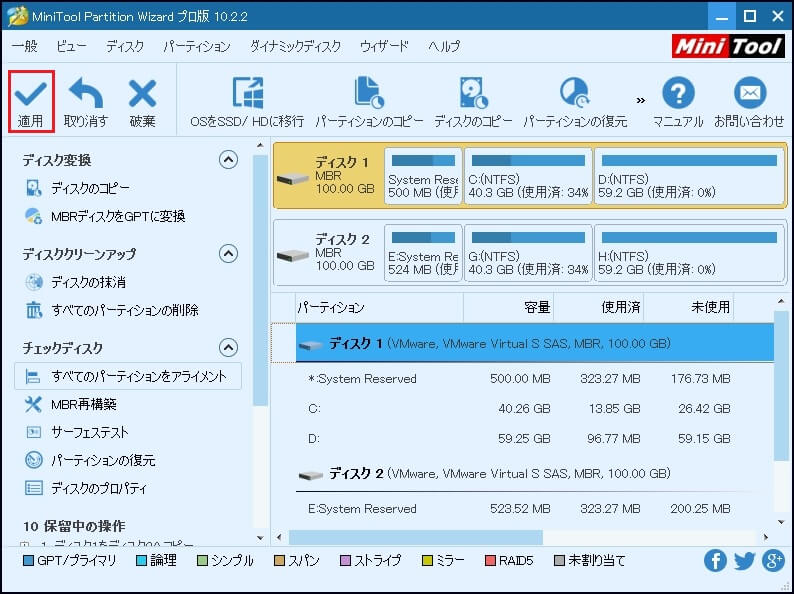Choose すべてのパーティションの削除 in sidebar
Image resolution: width=794 pixels, height=594 pixels.
[125, 310]
